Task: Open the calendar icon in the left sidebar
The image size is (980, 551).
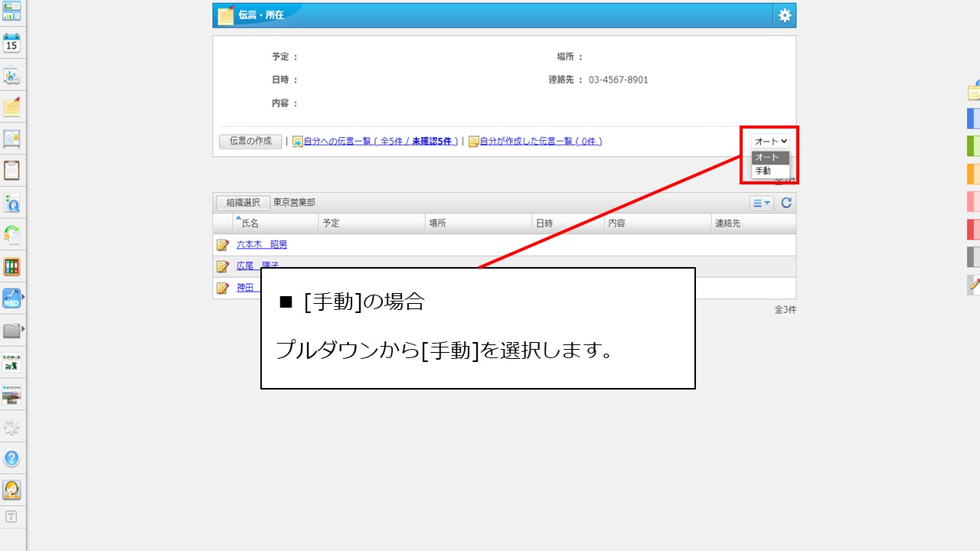Action: click(x=11, y=44)
